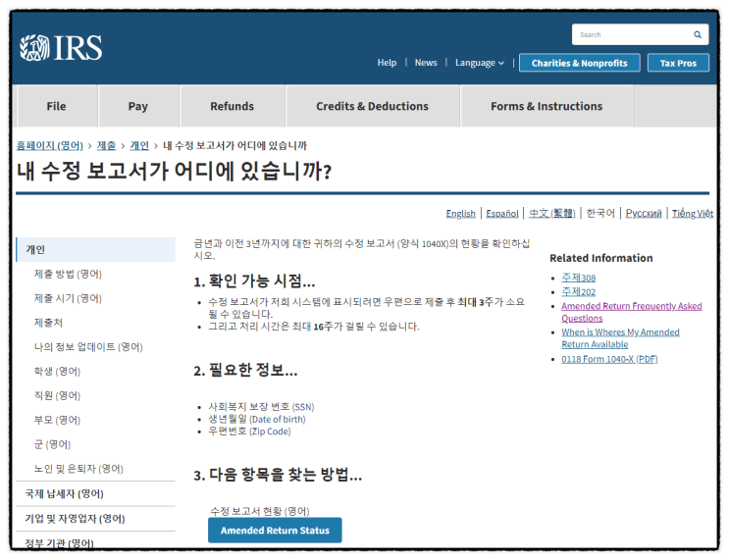Switch page language to Español
This screenshot has height=560, width=729.
tap(502, 214)
